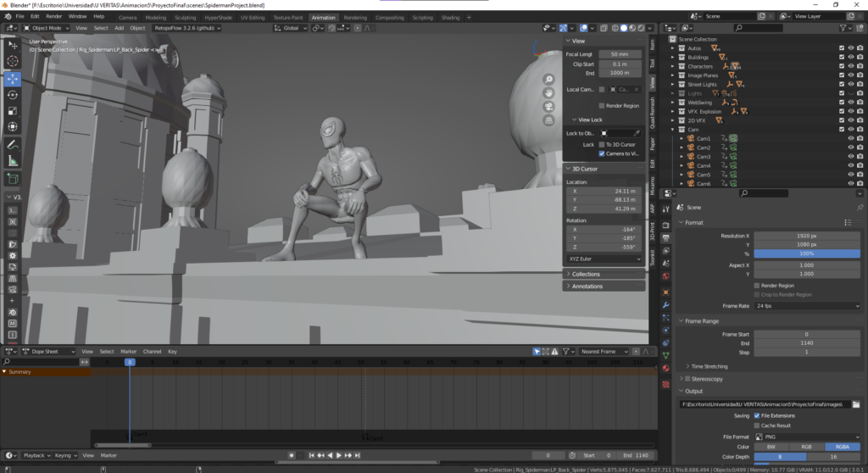The image size is (868, 473).
Task: Hide the Autos collection with eye icon
Action: (851, 48)
